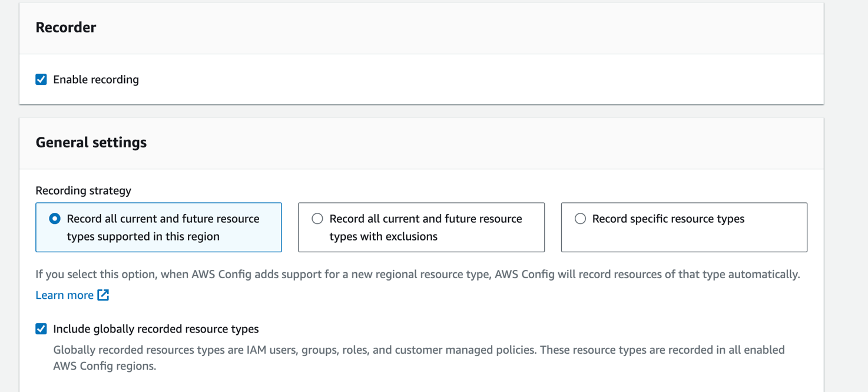The image size is (868, 392).
Task: Click the General settings section header
Action: [91, 143]
